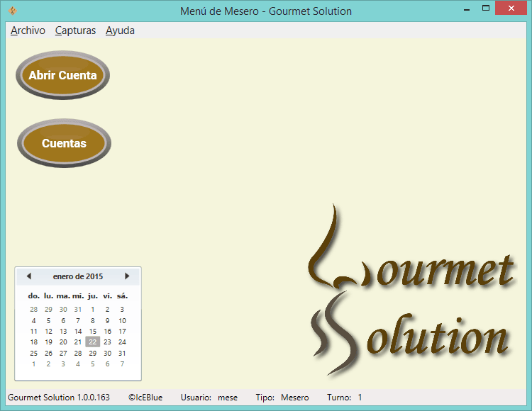Screen dimensions: 532x411
Task: Click trailing day 7 of next month
Action: pyautogui.click(x=122, y=364)
